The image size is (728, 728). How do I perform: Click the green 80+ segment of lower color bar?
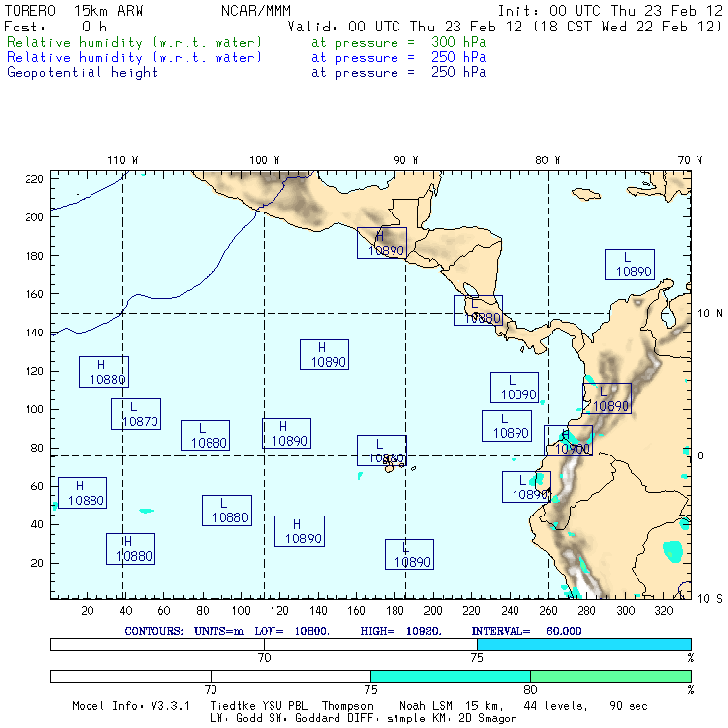(x=611, y=676)
